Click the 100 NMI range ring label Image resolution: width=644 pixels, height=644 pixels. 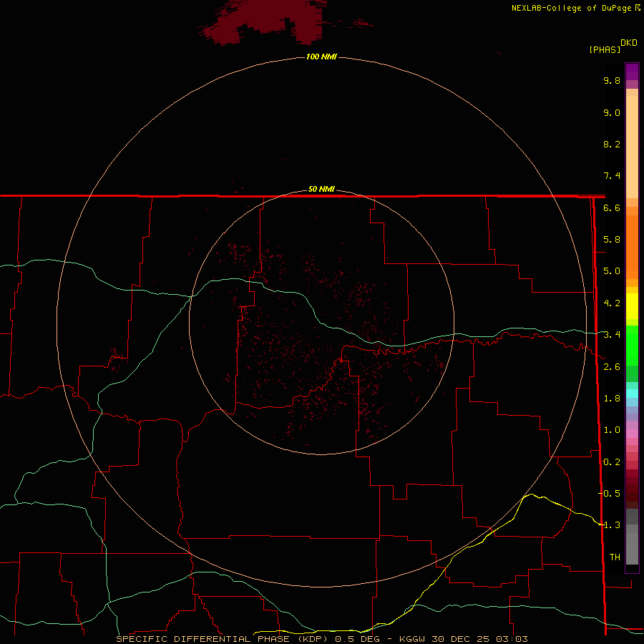pyautogui.click(x=321, y=57)
